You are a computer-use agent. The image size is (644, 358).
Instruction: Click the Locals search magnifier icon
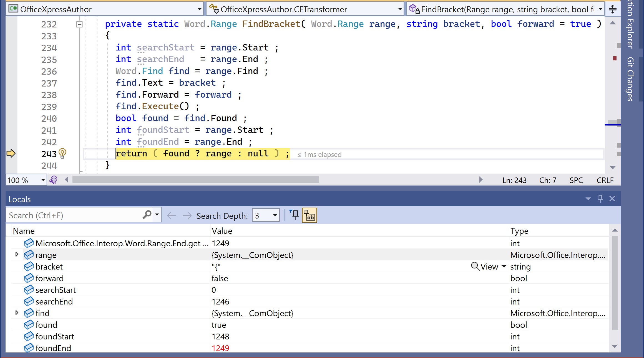147,215
